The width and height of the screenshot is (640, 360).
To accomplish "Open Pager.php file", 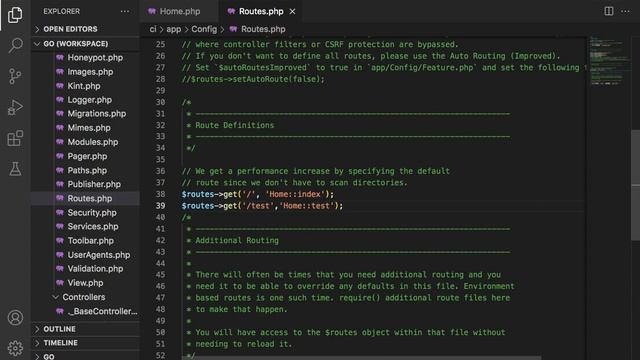I will 87,156.
